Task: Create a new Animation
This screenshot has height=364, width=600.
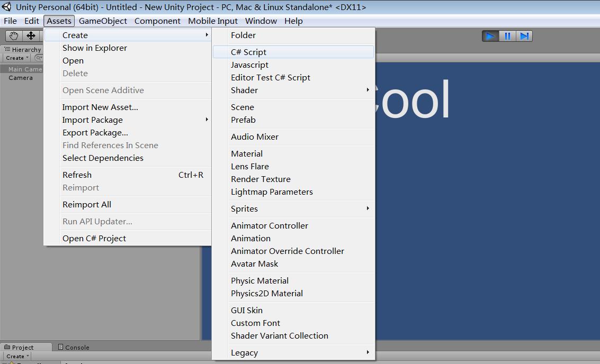Action: [x=293, y=238]
